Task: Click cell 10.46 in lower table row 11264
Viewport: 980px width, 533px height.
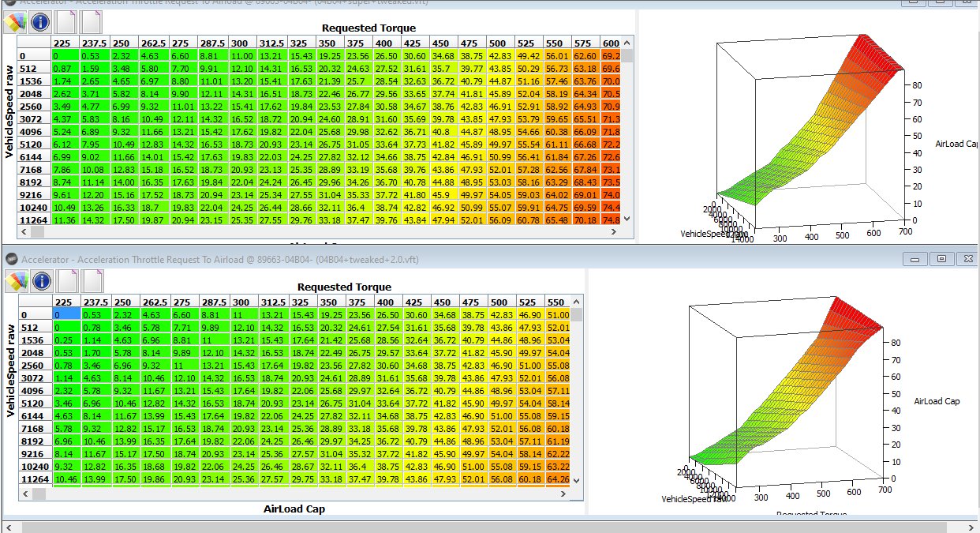Action: pos(66,479)
